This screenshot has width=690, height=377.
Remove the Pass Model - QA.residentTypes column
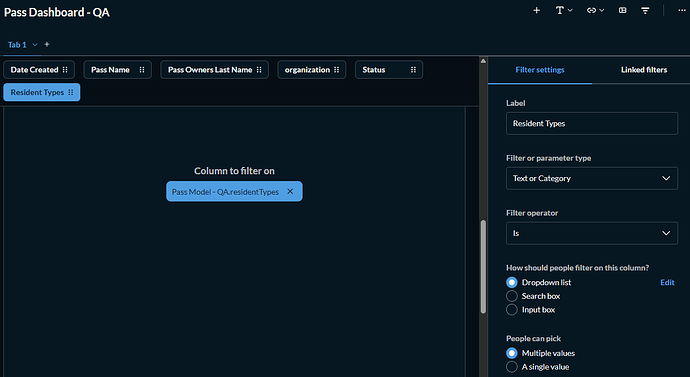(x=290, y=191)
